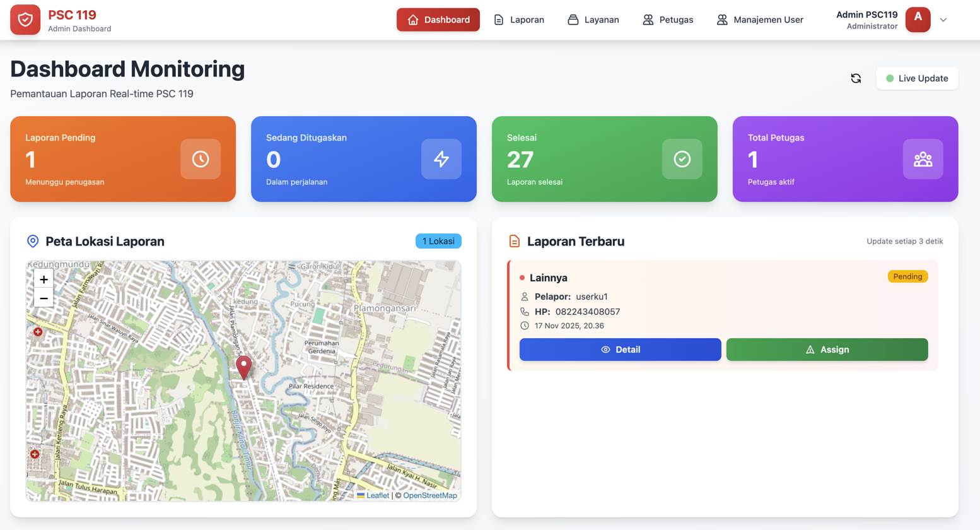The width and height of the screenshot is (980, 530).
Task: Click the refresh icon beside Live Update
Action: coord(856,78)
